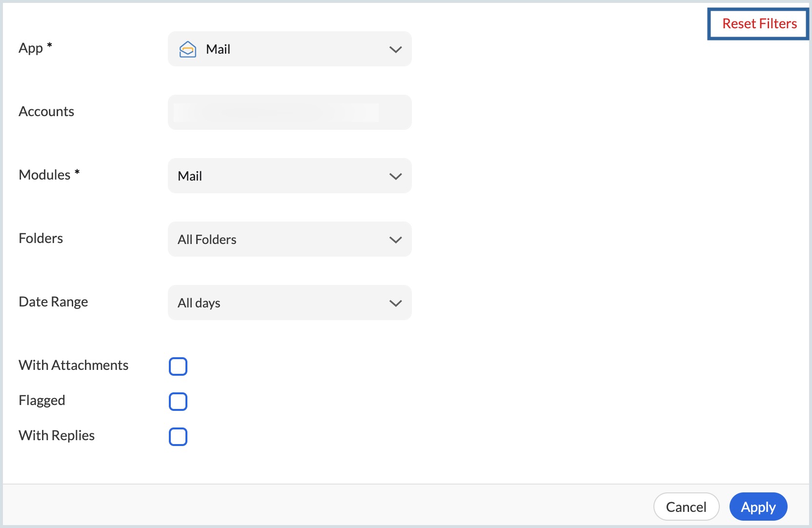Screen dimensions: 812x528
Task: Click the Accounts input field
Action: (290, 112)
